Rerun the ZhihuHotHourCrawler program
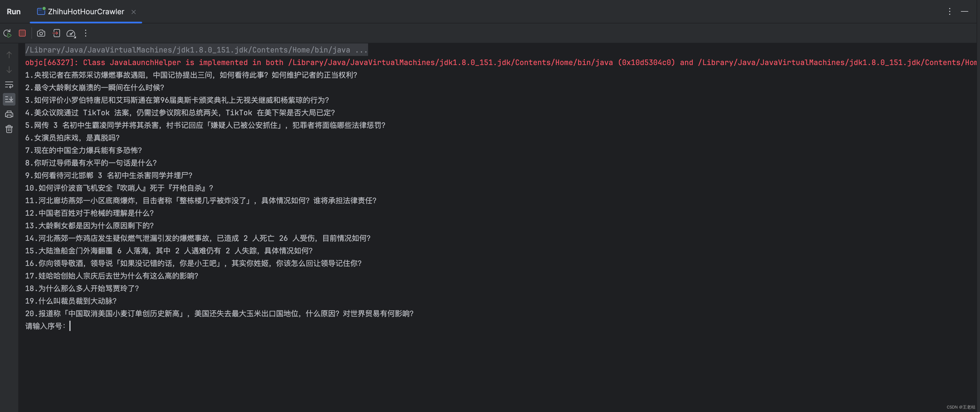Viewport: 980px width, 412px height. point(7,33)
